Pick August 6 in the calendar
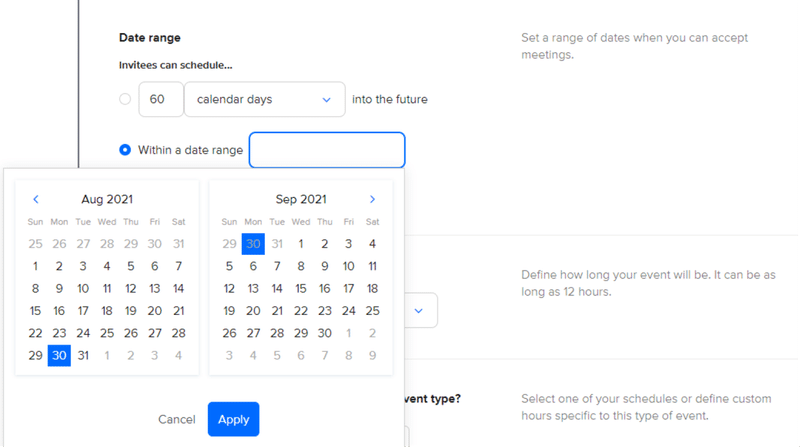This screenshot has height=447, width=800. pos(155,266)
